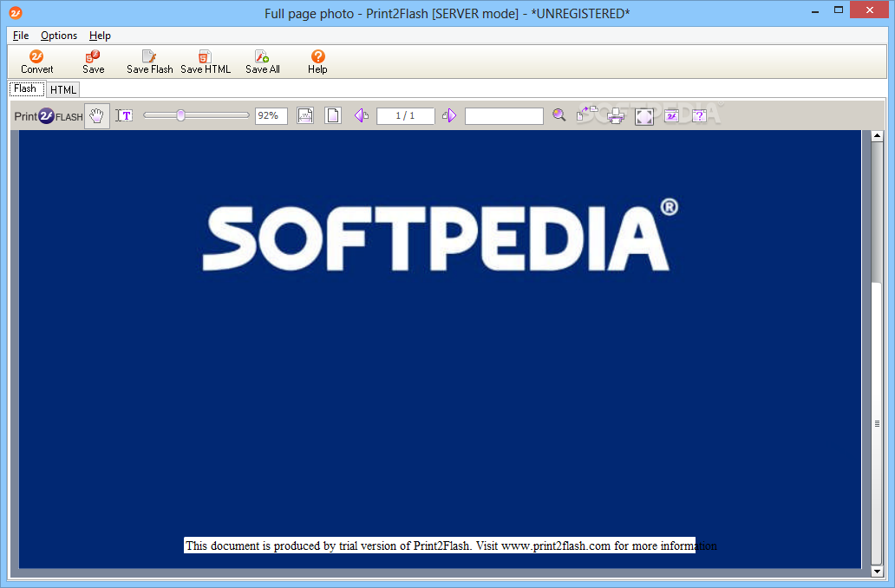Click the 92% zoom field
This screenshot has height=588, width=895.
[x=271, y=116]
